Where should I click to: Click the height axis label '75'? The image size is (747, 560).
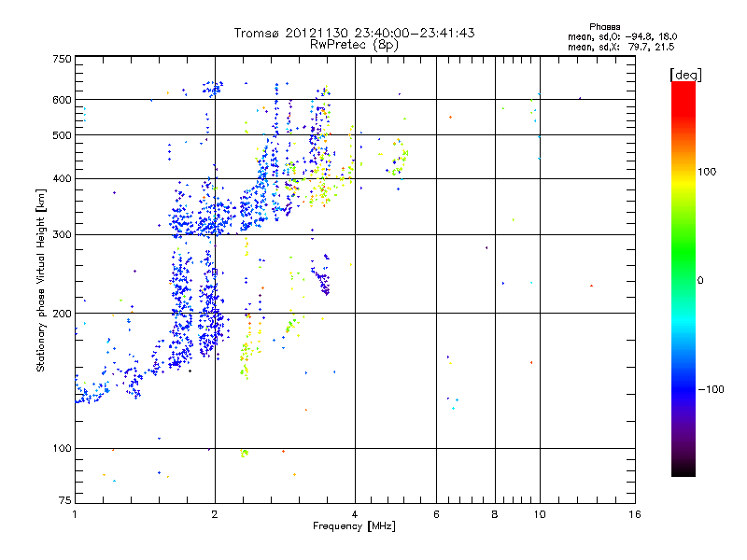pos(65,500)
